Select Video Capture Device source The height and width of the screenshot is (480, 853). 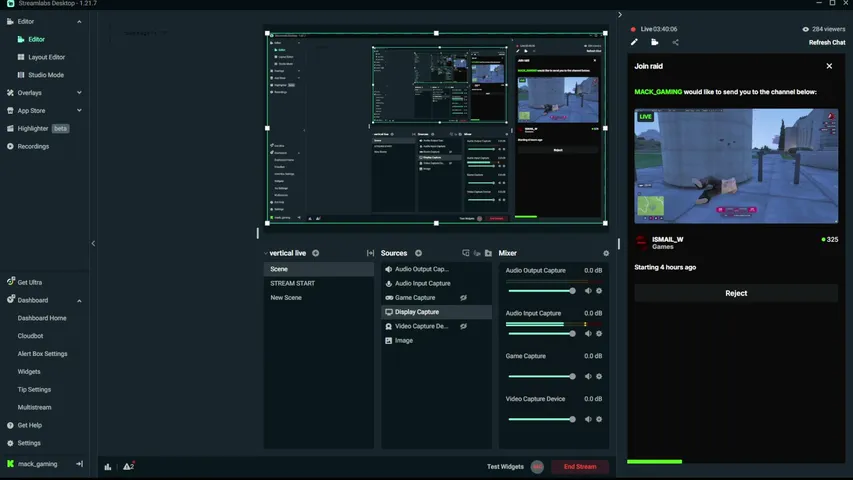[436, 326]
